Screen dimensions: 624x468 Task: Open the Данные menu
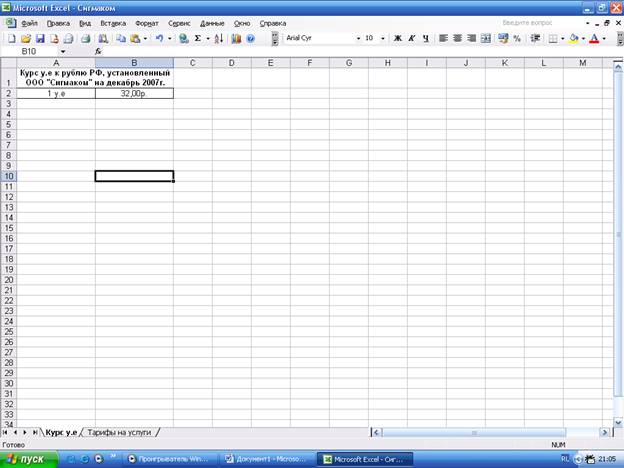pos(212,23)
